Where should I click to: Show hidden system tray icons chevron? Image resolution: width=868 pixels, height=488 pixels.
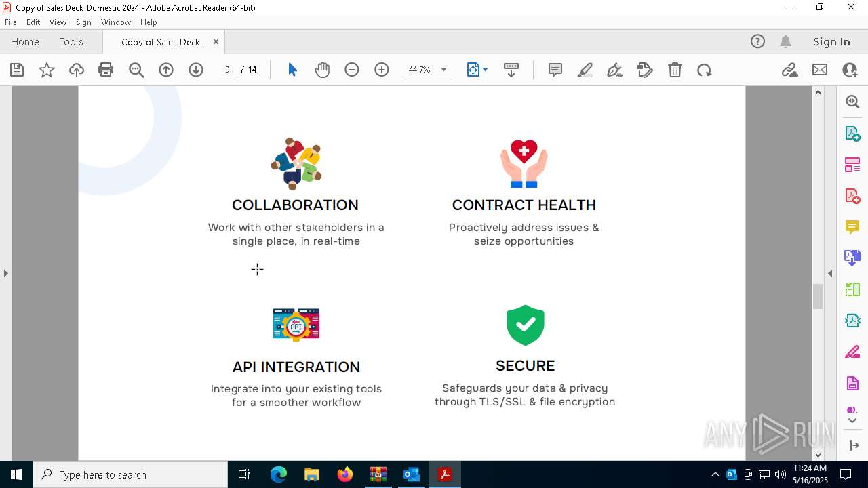715,474
